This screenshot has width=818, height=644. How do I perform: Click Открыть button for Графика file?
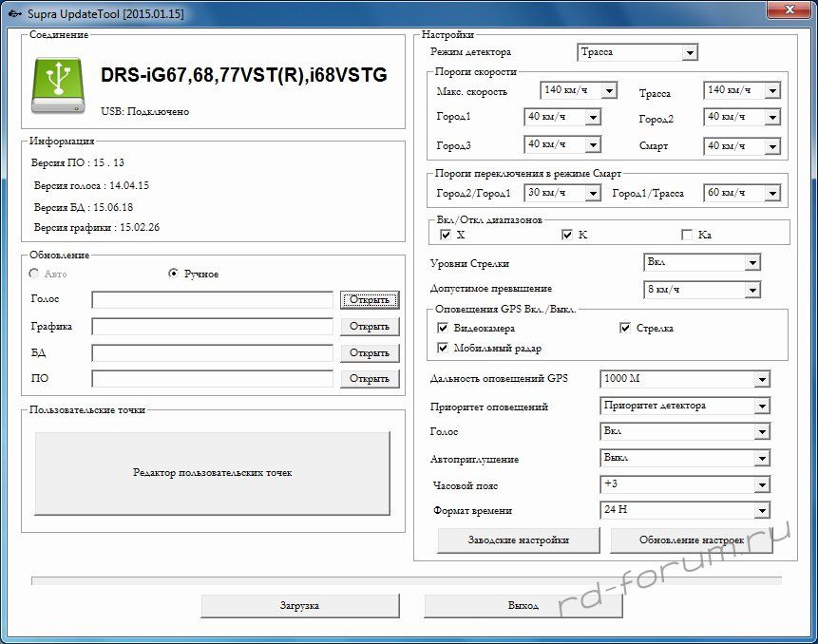[x=370, y=327]
